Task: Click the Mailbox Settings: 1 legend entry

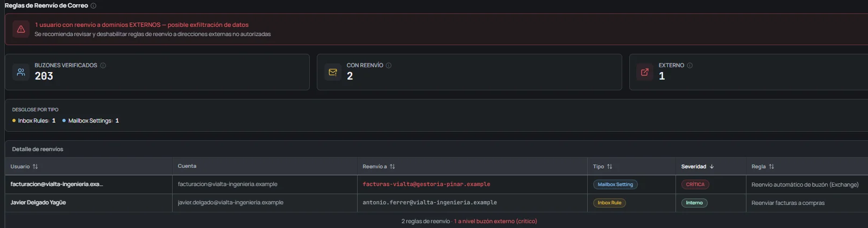Action: coord(90,121)
